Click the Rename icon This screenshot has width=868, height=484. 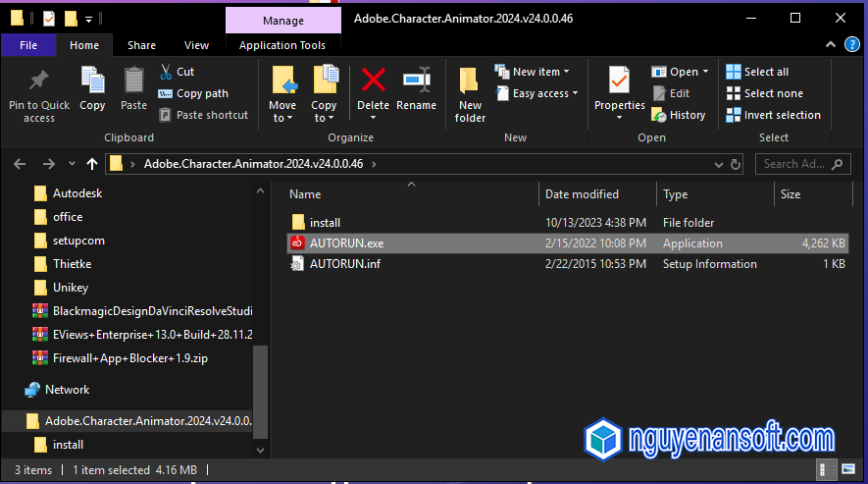click(416, 80)
